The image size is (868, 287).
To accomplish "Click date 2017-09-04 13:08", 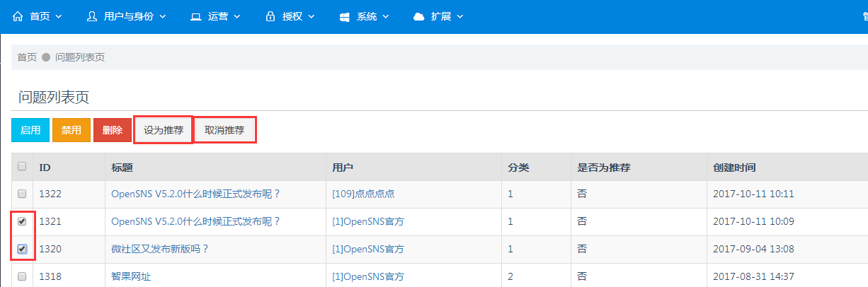I will click(753, 249).
